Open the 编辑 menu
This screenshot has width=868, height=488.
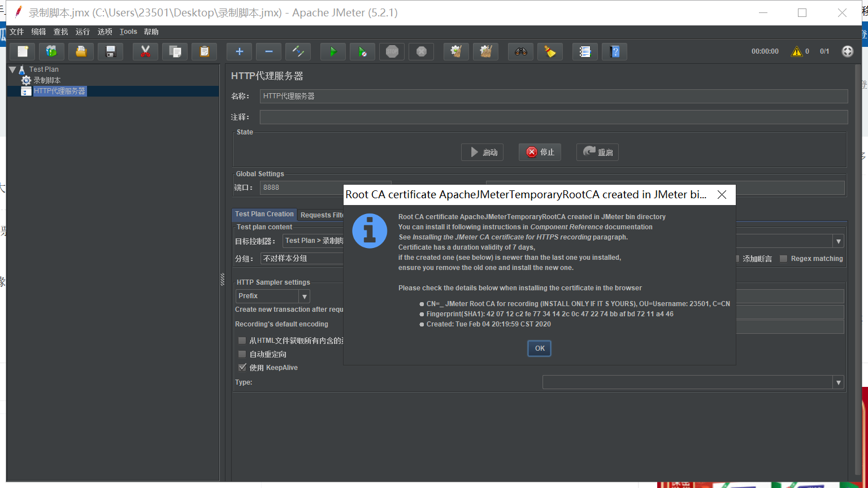click(x=39, y=32)
